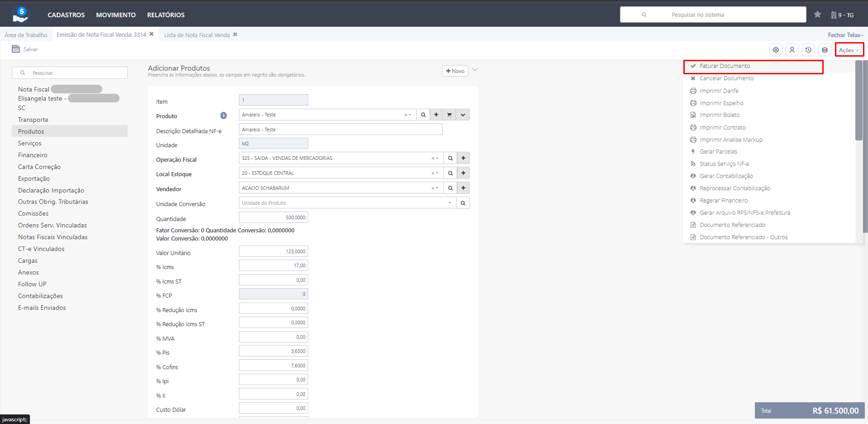Search Unidade Conversão with magnifier

pos(463,203)
